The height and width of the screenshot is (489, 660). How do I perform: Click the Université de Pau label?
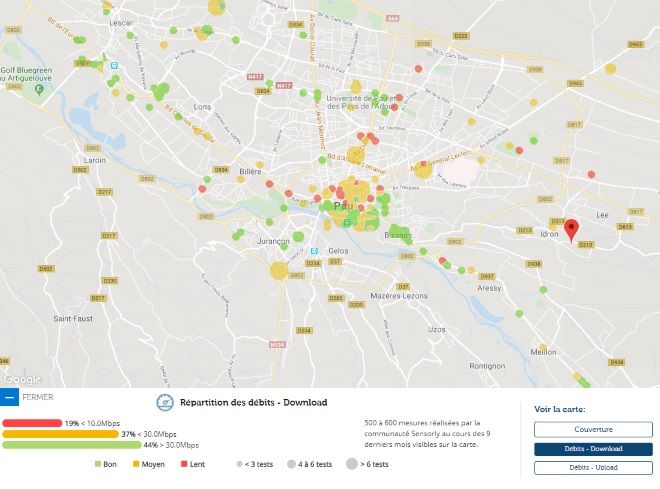(361, 102)
